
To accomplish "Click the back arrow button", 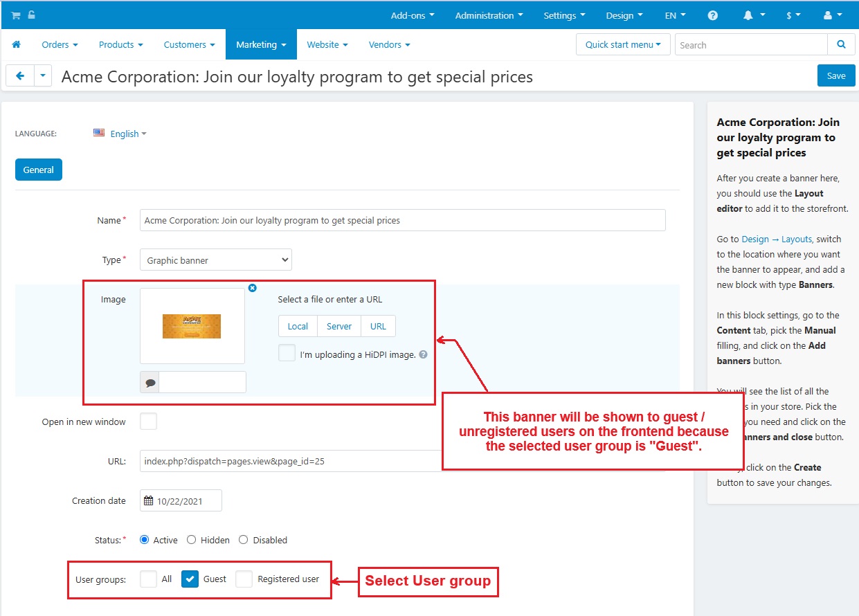I will pyautogui.click(x=20, y=76).
